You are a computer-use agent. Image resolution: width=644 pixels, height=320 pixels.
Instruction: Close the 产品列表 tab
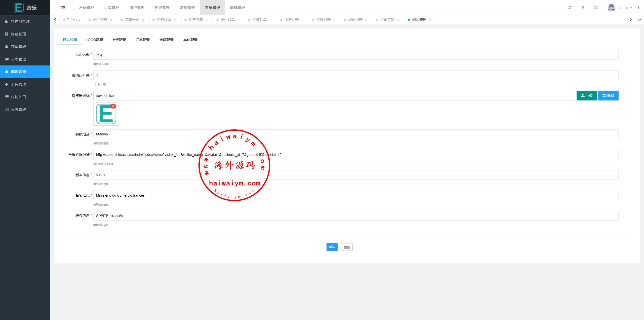tap(111, 20)
